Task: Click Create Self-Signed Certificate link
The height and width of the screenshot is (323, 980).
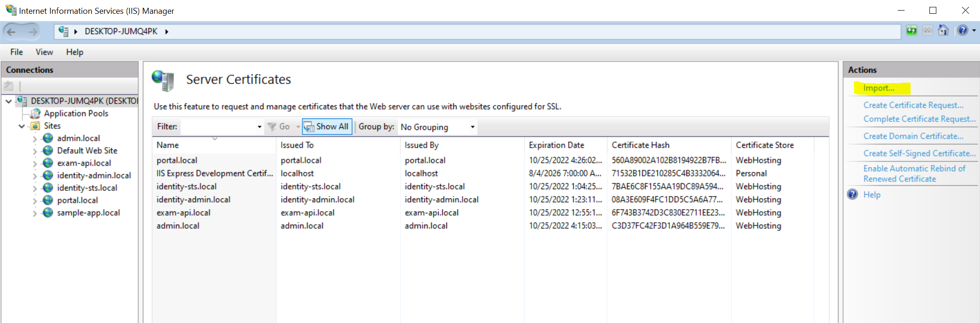Action: (919, 153)
